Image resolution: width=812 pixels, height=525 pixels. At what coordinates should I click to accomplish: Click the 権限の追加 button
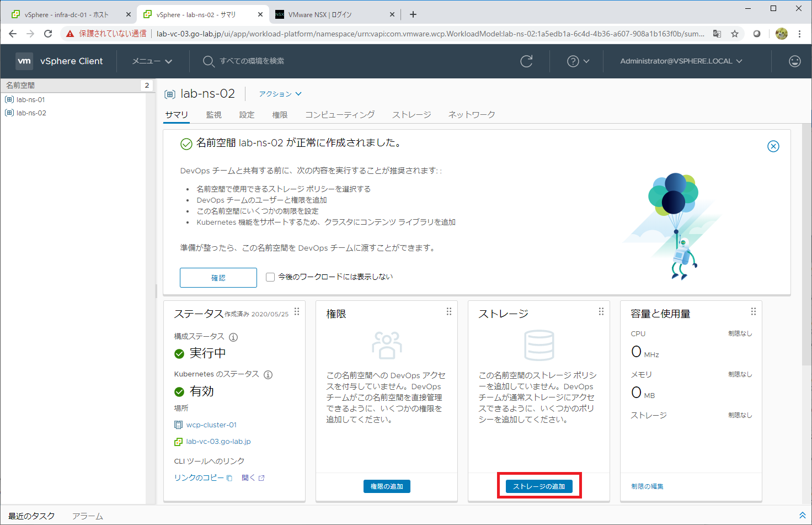click(x=387, y=486)
